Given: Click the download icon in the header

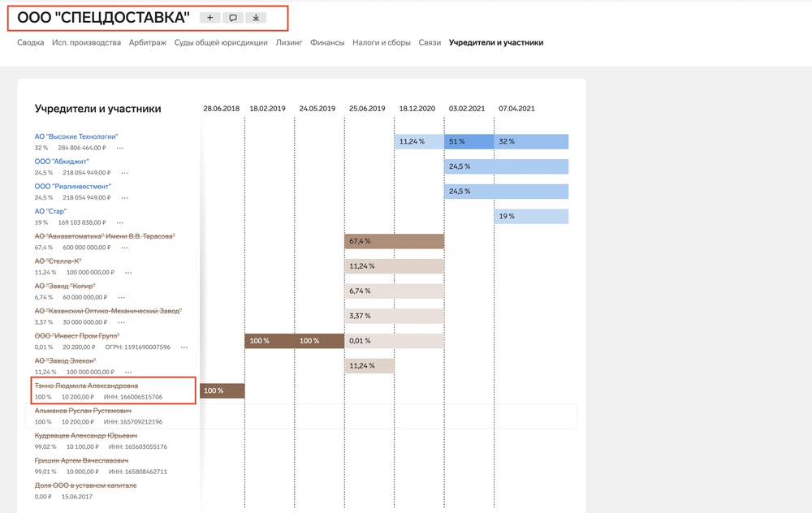Looking at the screenshot, I should 256,17.
